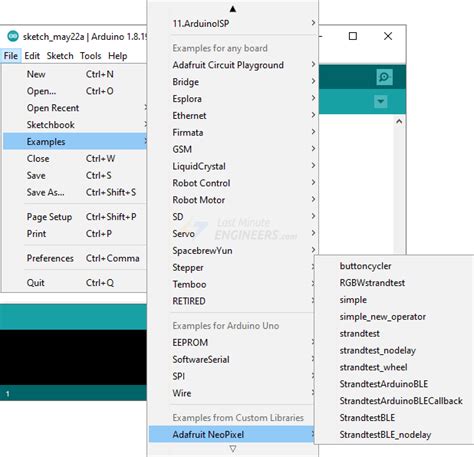This screenshot has height=457, width=474.
Task: Open the SpacebrewYun examples entry
Action: tap(233, 251)
